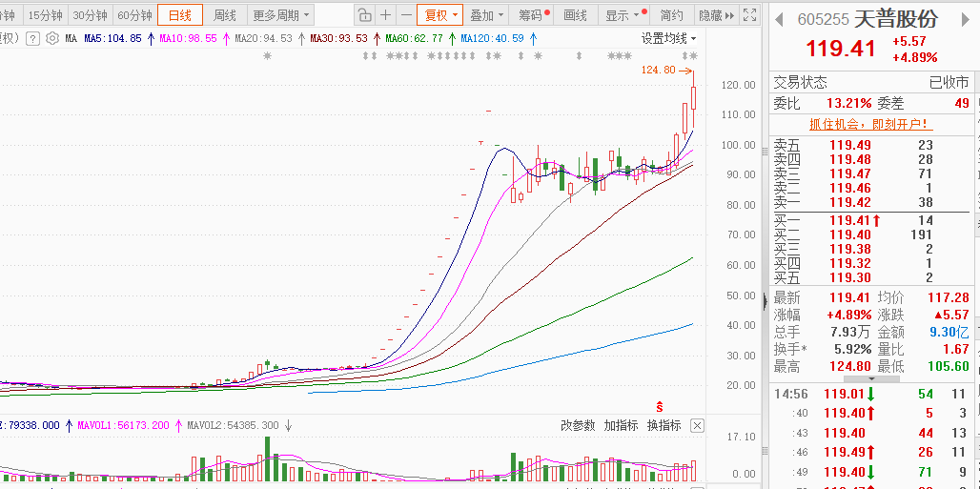
Task: Click the MA30:93.53 legend entry
Action: [x=338, y=39]
